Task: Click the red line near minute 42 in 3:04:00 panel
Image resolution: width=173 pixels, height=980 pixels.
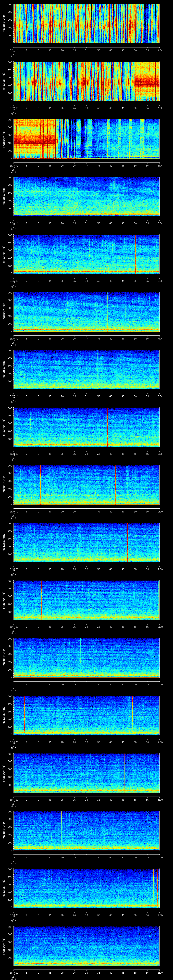Action: click(x=115, y=196)
